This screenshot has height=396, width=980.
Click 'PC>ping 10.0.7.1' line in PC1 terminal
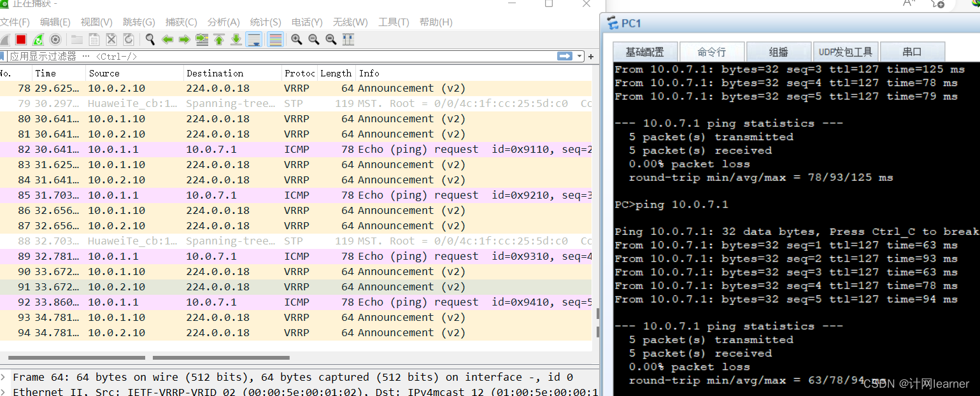pyautogui.click(x=671, y=204)
